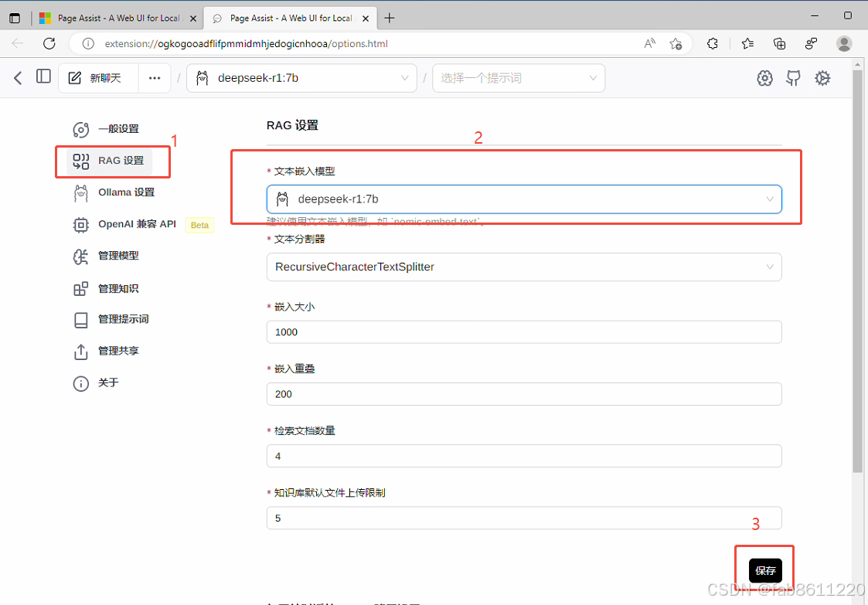Viewport: 868px width, 605px height.
Task: Open the three-dots more options menu
Action: coord(155,78)
